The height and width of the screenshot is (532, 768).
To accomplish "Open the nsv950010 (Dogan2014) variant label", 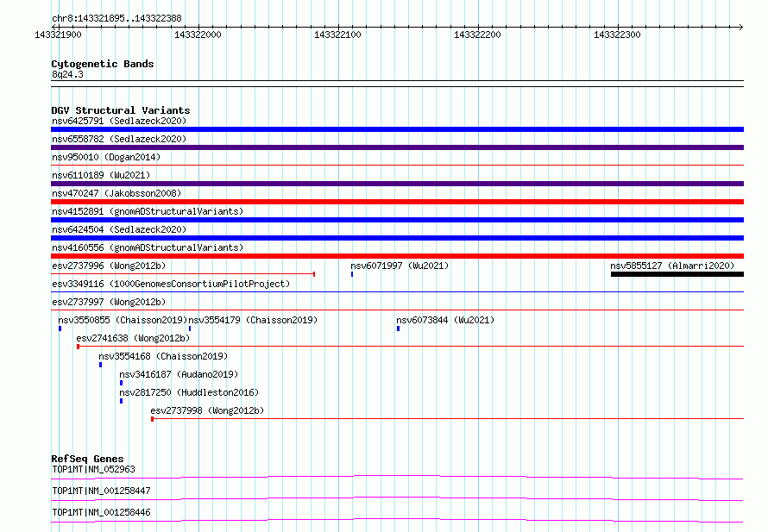I will (106, 157).
